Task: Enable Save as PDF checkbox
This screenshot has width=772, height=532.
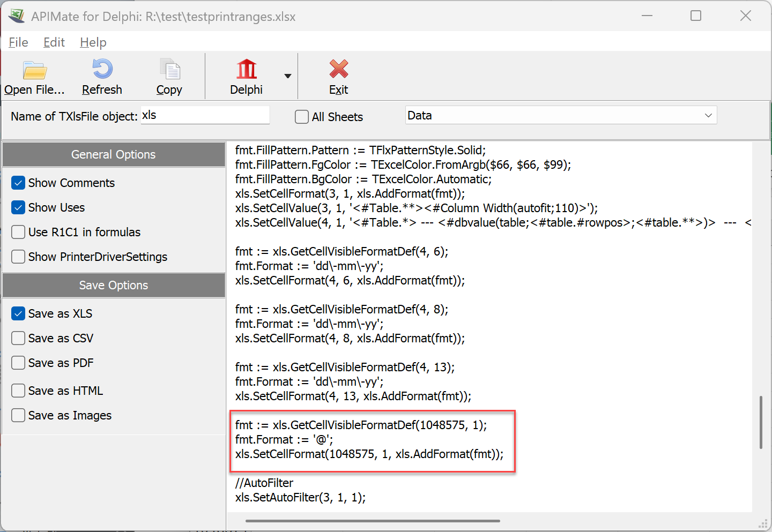Action: [18, 363]
